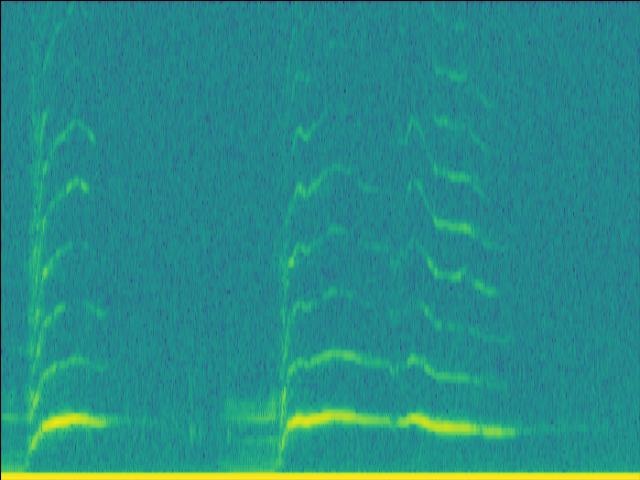Click the faint vertical click mark before the second call
The width and height of the screenshot is (640, 480).
coord(193,432)
